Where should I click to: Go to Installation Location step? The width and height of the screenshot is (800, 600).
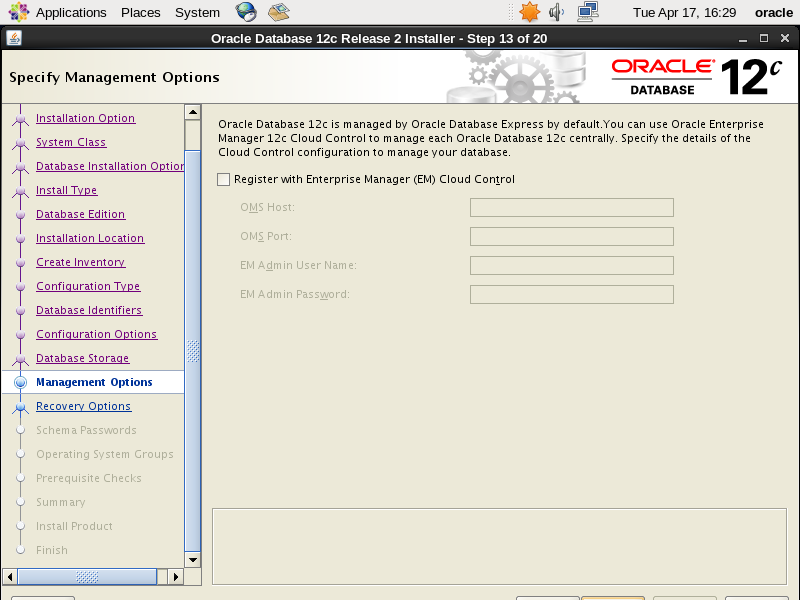click(x=90, y=238)
